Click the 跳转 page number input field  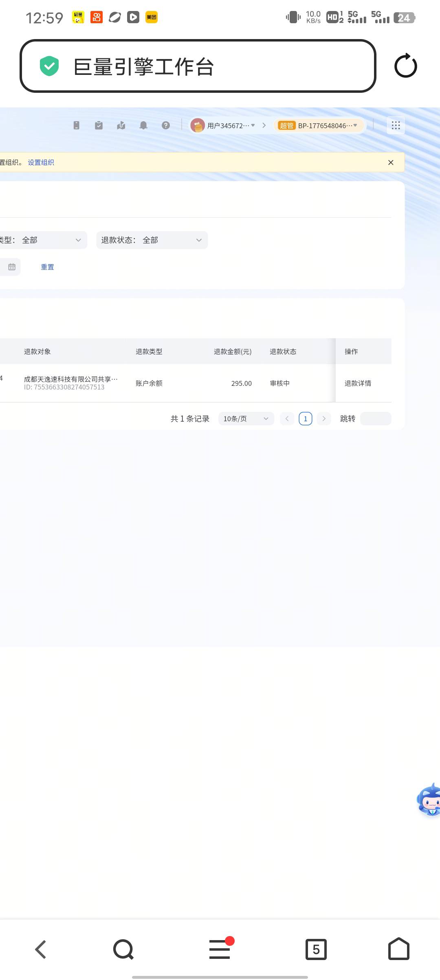(376, 419)
